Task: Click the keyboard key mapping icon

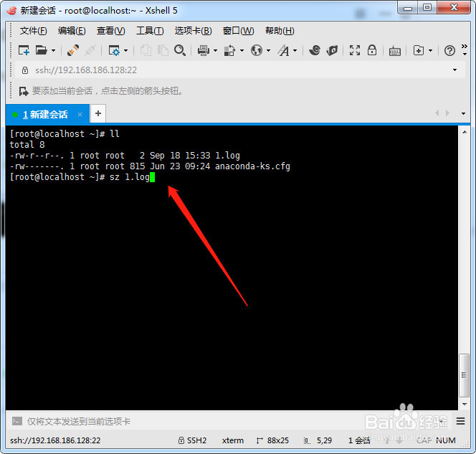Action: click(395, 51)
